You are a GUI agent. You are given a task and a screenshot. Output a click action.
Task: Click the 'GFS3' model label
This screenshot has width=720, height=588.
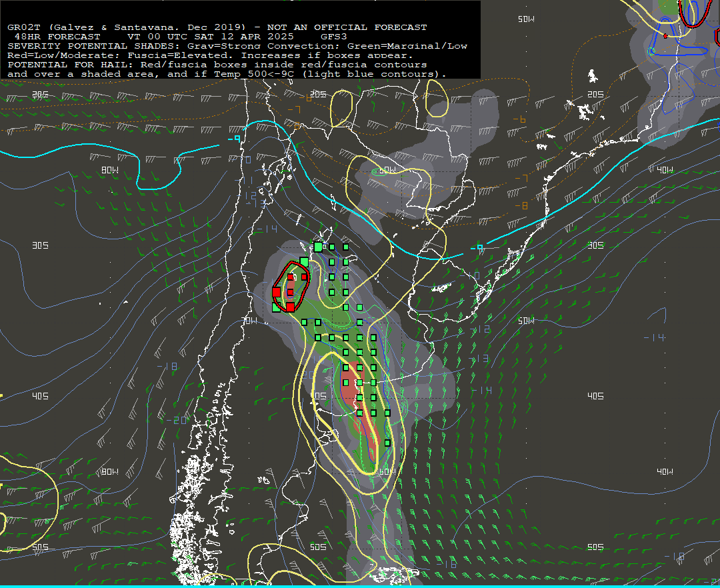click(334, 37)
